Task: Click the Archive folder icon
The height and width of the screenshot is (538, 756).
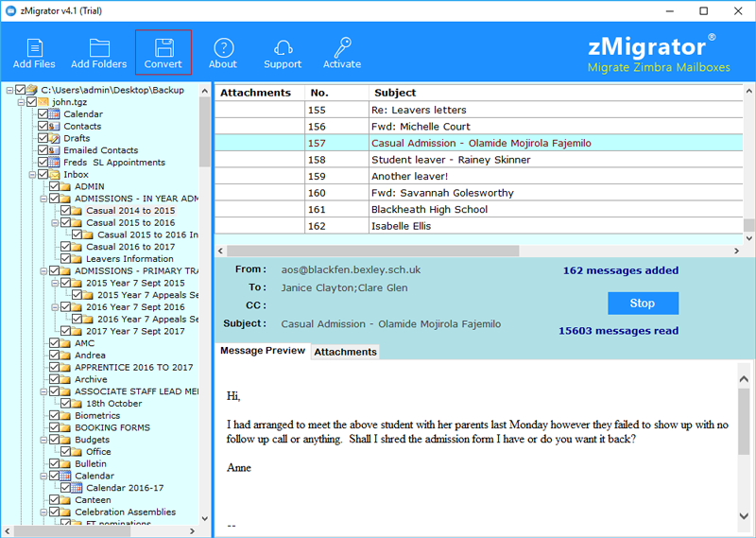Action: coord(65,379)
